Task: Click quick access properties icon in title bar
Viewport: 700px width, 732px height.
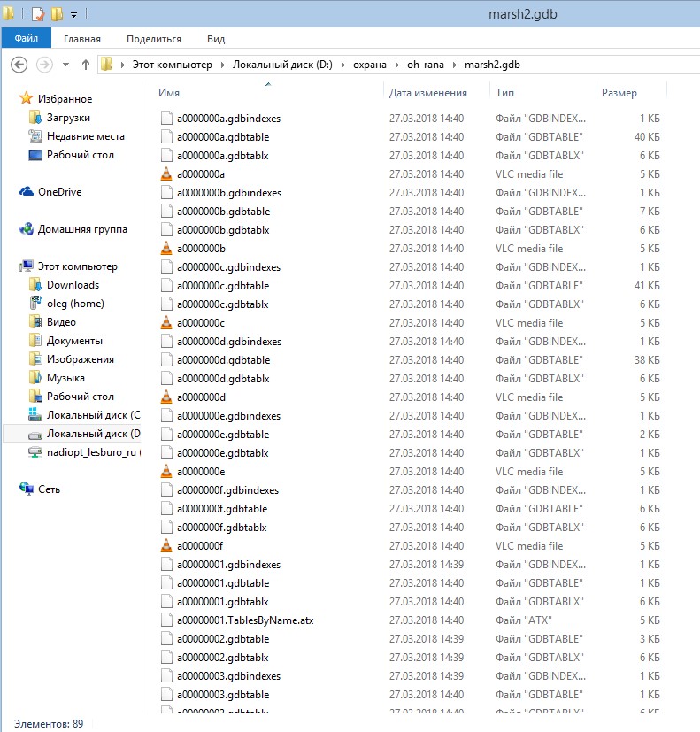Action: point(38,14)
